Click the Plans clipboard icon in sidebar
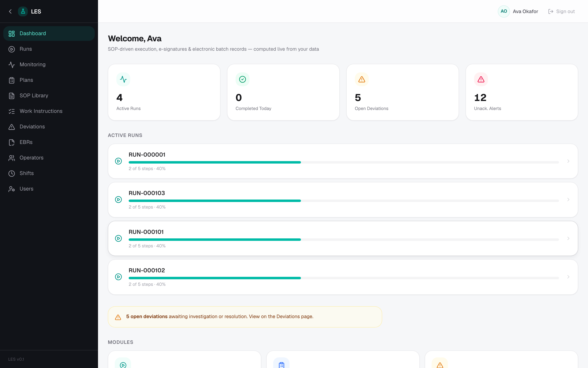588x368 pixels. (x=12, y=80)
